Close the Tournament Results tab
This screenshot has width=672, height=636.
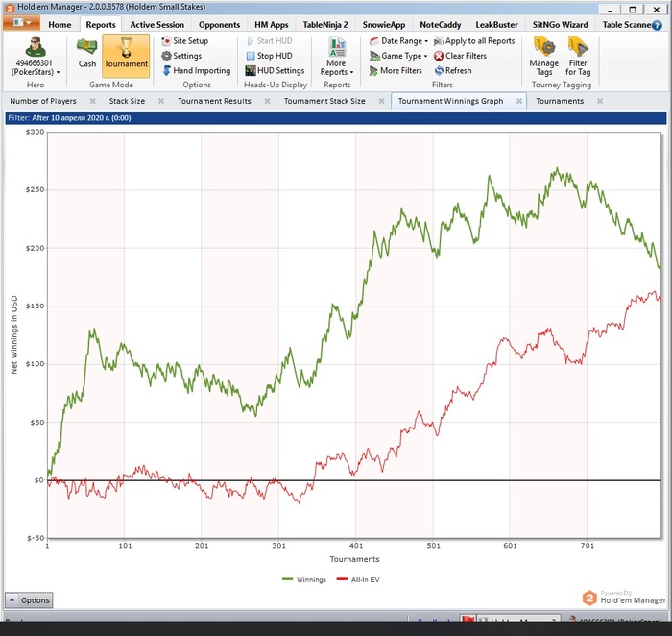point(267,101)
